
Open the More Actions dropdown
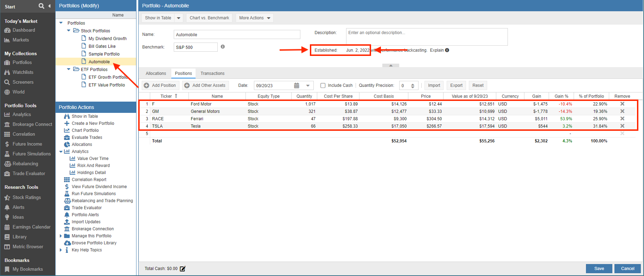254,18
